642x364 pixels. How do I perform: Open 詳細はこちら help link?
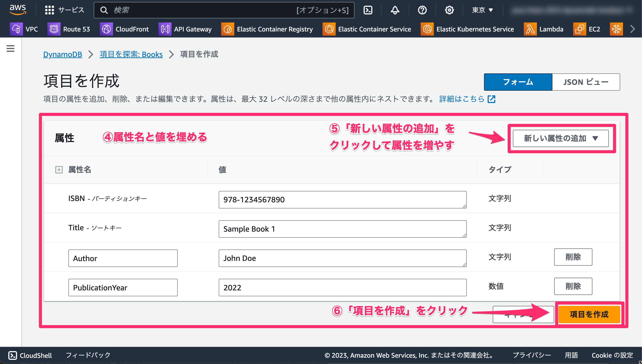coord(467,99)
